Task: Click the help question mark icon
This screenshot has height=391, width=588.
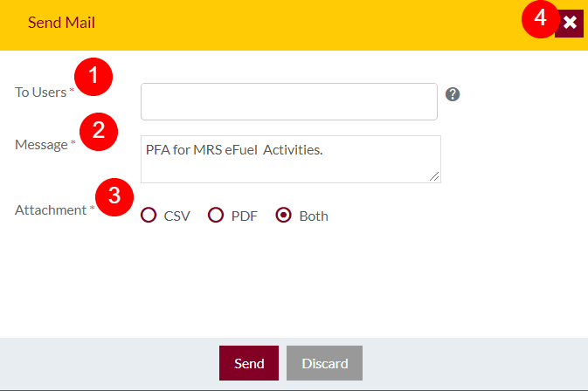Action: 453,94
